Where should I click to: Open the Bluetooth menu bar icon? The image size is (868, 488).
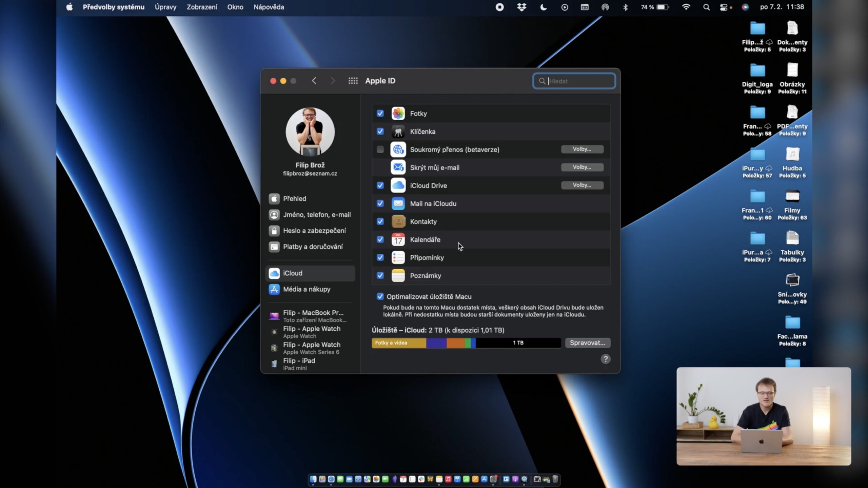click(x=625, y=7)
